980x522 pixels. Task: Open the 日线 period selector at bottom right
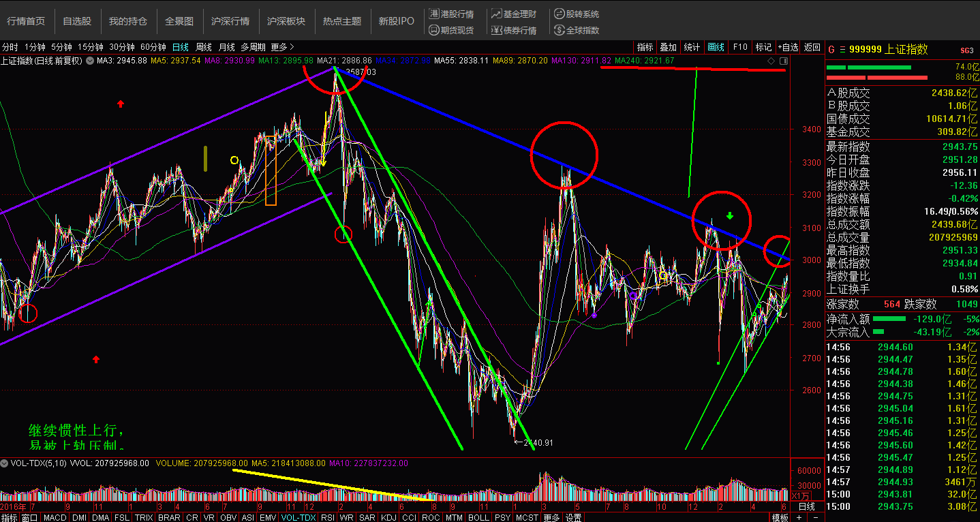tap(807, 506)
